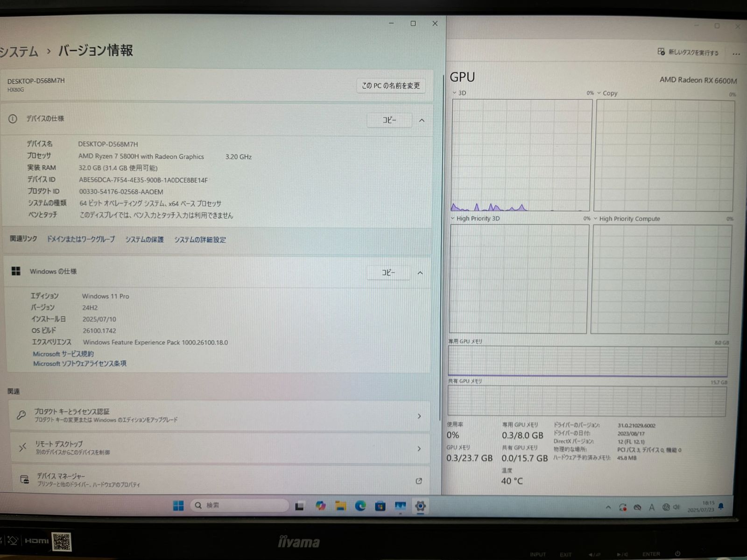This screenshot has height=560, width=747.
Task: Click the Settings gear taskbar icon
Action: tap(420, 506)
